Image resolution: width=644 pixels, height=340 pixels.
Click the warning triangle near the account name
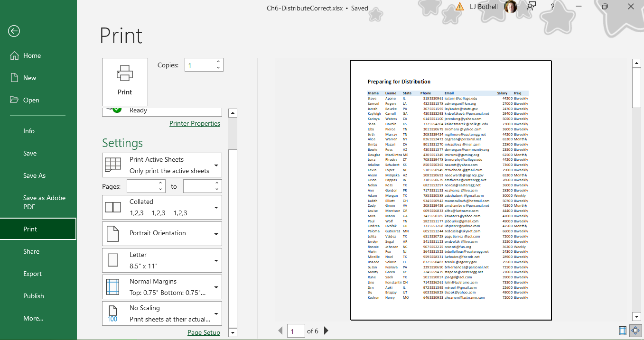459,7
